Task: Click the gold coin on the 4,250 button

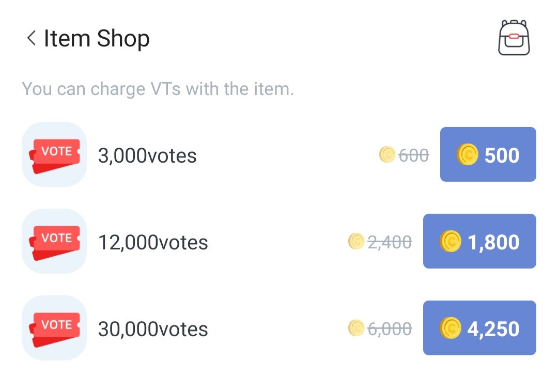Action: (450, 328)
